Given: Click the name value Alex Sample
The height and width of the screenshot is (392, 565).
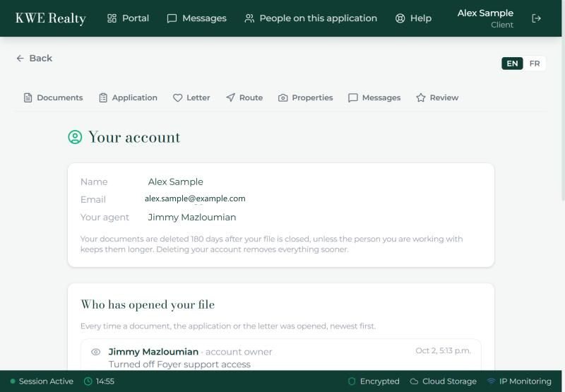Looking at the screenshot, I should (175, 182).
